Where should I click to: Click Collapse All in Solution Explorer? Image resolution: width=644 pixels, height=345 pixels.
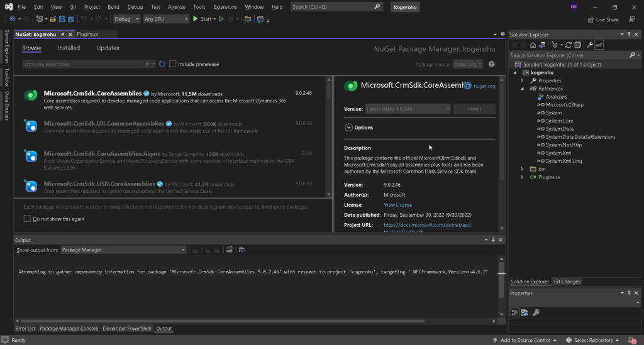coord(578,45)
